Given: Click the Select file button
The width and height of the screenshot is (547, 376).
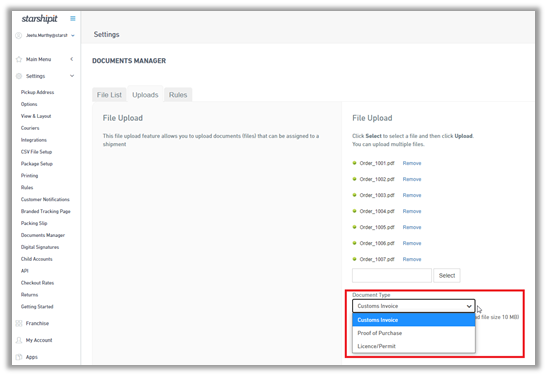Looking at the screenshot, I should tap(447, 276).
